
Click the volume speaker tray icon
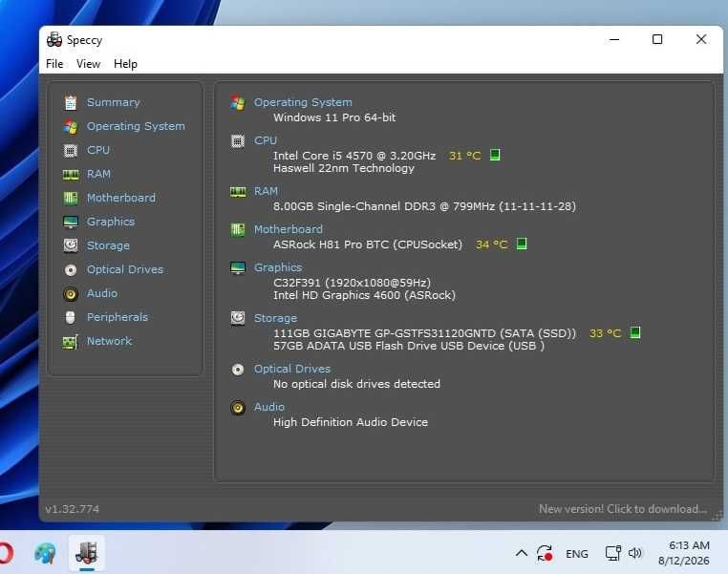(x=634, y=553)
